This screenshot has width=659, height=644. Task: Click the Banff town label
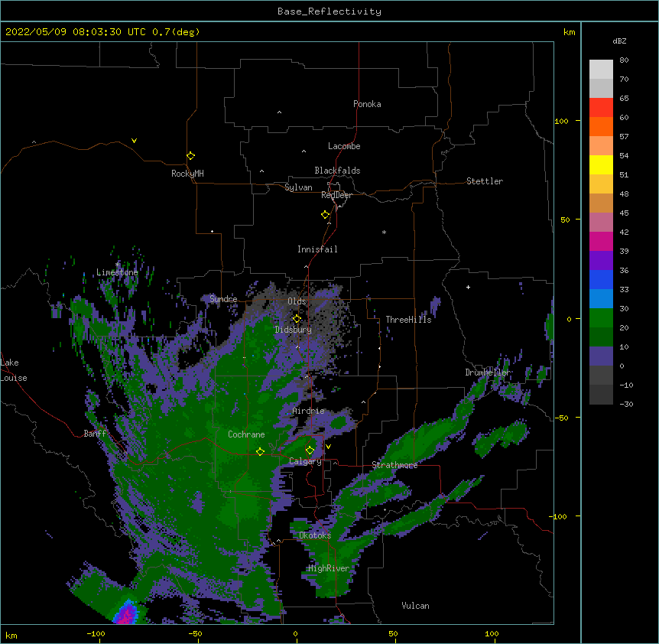(95, 434)
